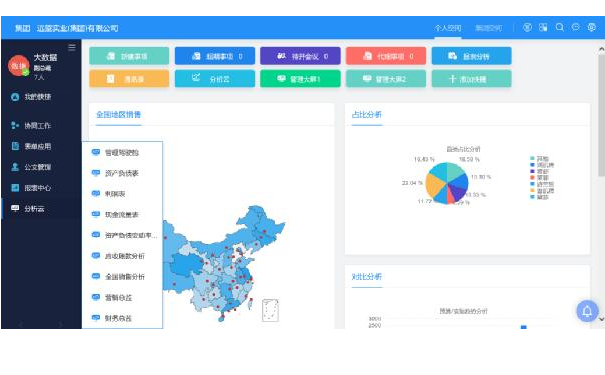Open 营销总监 in the flyout menu

[x=122, y=297]
